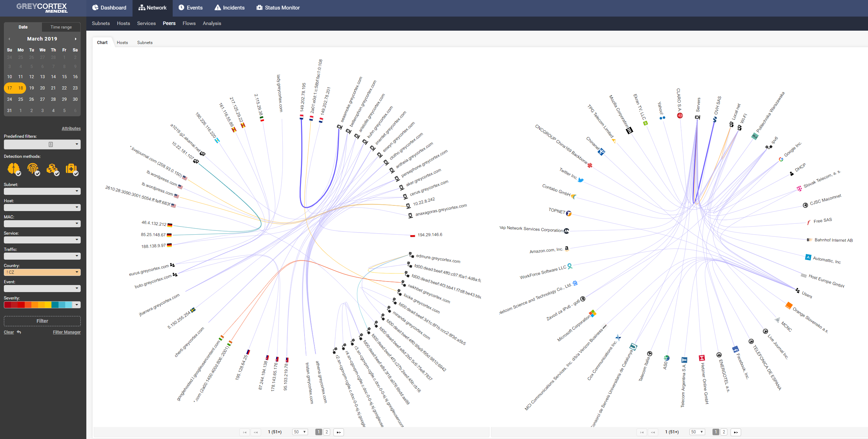The image size is (868, 439).
Task: Select March 17 in the calendar
Action: (10, 88)
